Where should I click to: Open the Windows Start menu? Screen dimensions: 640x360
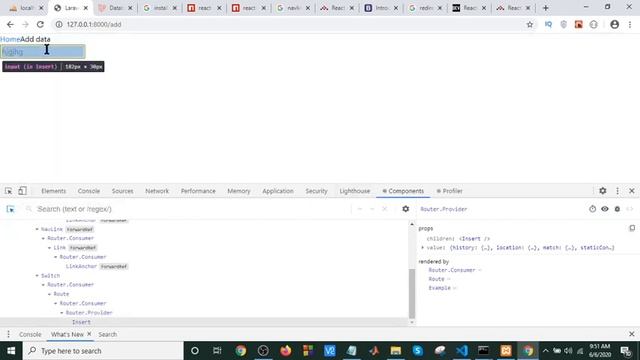[11, 351]
